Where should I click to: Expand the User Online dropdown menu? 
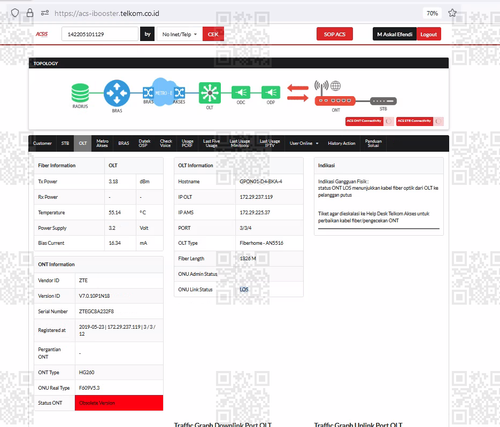coord(304,143)
